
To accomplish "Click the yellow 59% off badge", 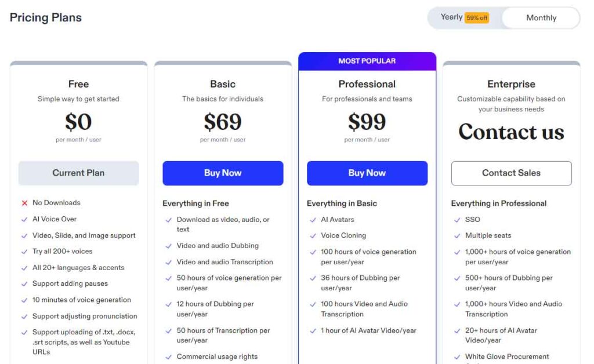I will [478, 17].
